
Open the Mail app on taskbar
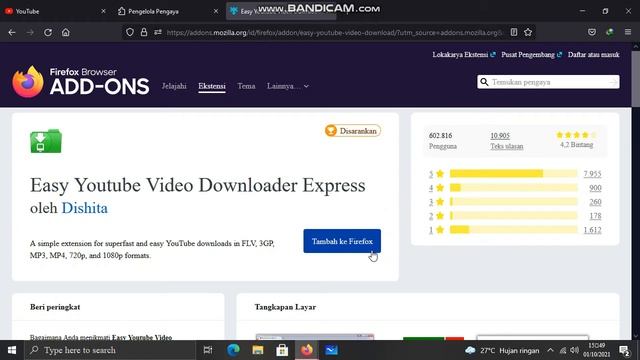tap(331, 350)
